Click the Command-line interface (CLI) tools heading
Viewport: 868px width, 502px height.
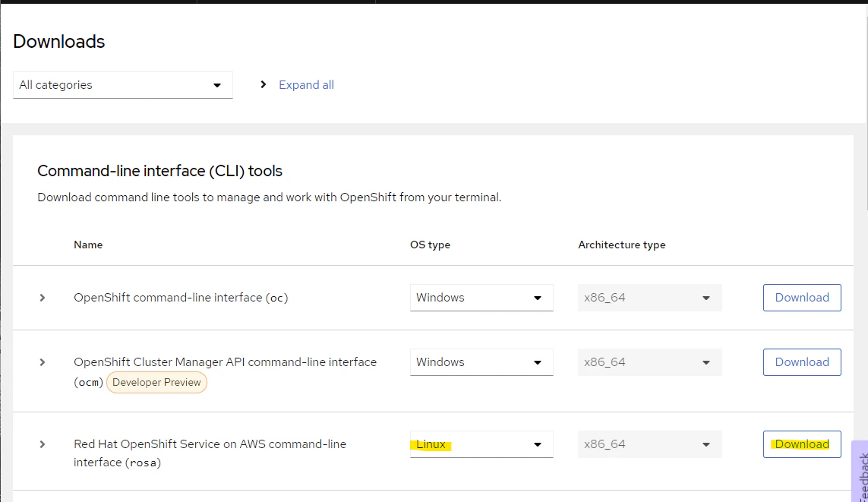(x=160, y=171)
